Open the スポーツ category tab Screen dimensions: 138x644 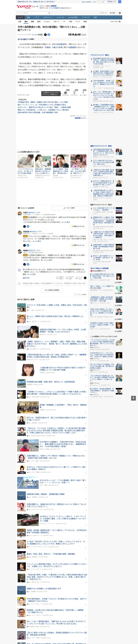coord(56,21)
